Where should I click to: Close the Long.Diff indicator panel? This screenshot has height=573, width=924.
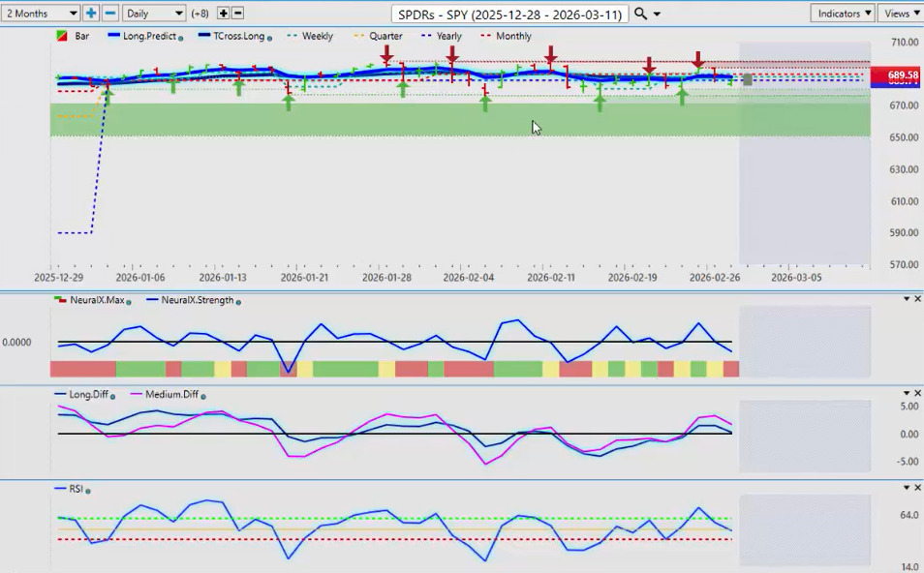pyautogui.click(x=917, y=393)
